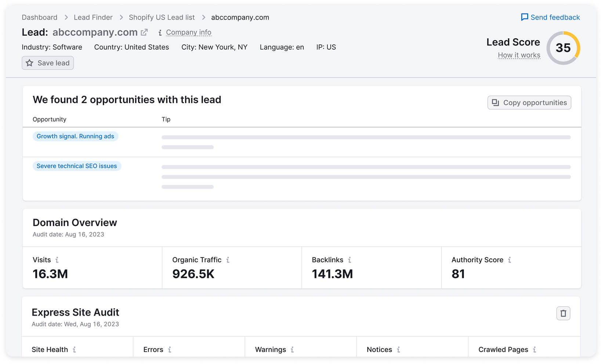The height and width of the screenshot is (364, 602).
Task: Click the Errors info icon
Action: (x=170, y=350)
